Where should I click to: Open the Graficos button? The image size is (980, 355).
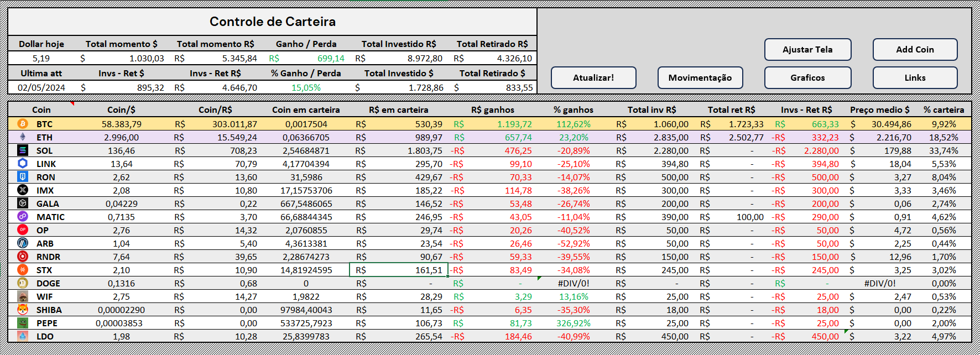tap(807, 78)
